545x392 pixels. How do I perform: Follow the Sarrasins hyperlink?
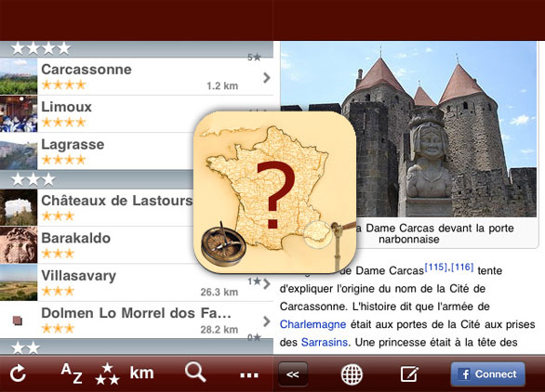coord(325,343)
